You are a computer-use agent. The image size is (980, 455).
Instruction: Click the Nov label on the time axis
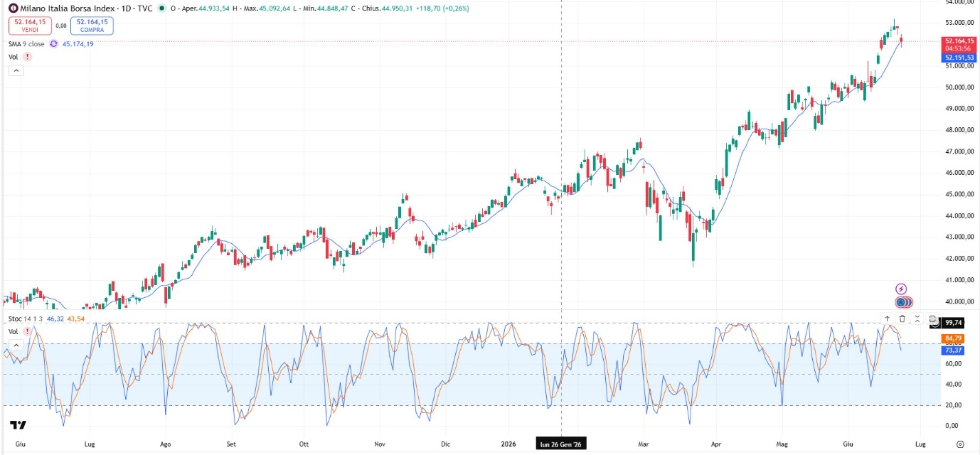pos(380,444)
